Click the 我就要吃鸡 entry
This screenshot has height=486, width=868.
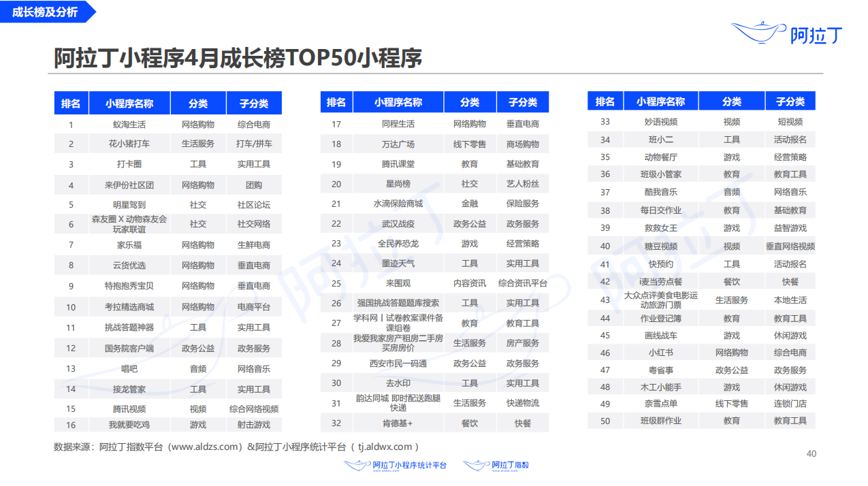(129, 425)
